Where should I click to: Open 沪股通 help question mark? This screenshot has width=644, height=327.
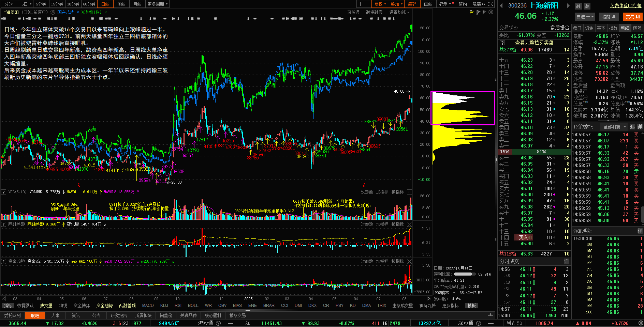pyautogui.click(x=218, y=323)
